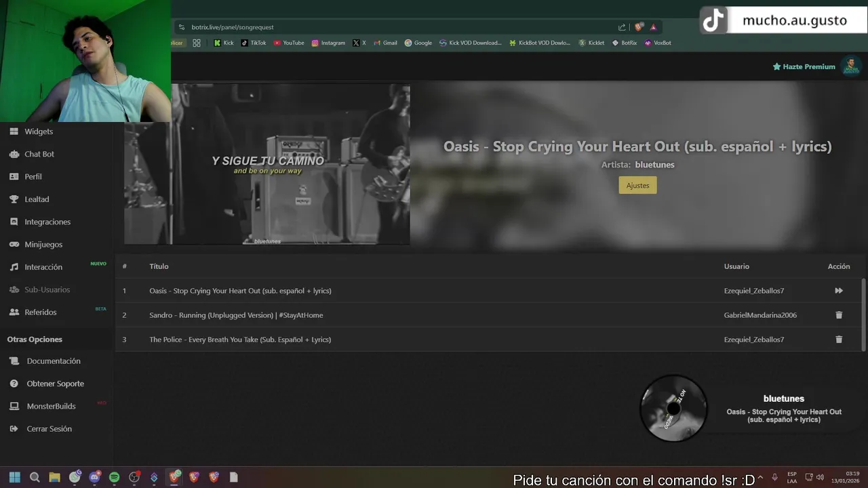Click the Interacción music note icon

pyautogui.click(x=14, y=267)
